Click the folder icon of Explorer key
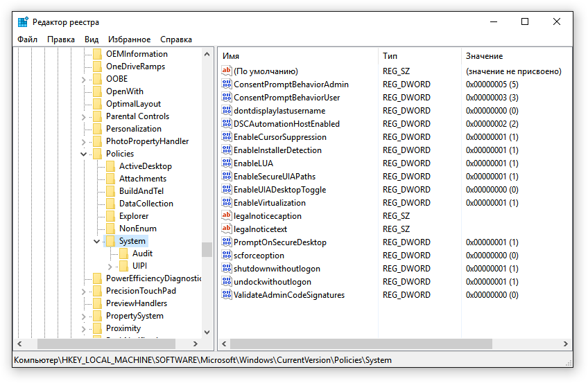588x383 pixels. click(x=110, y=216)
